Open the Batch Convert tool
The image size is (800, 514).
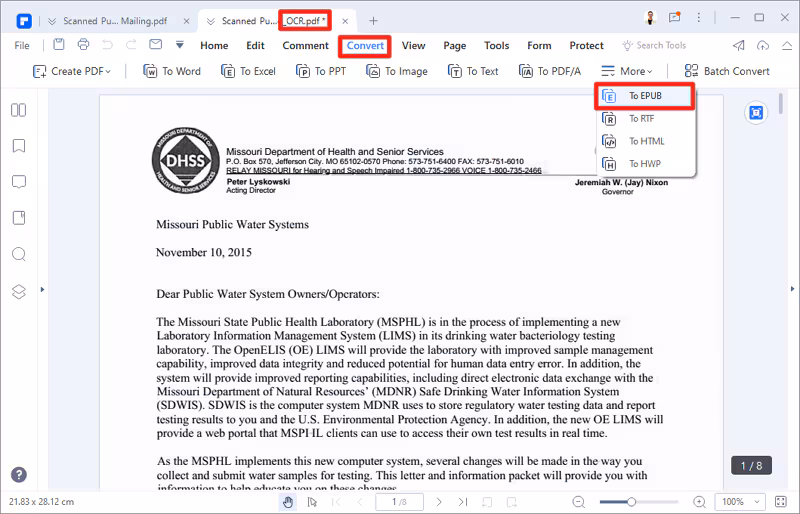(727, 71)
